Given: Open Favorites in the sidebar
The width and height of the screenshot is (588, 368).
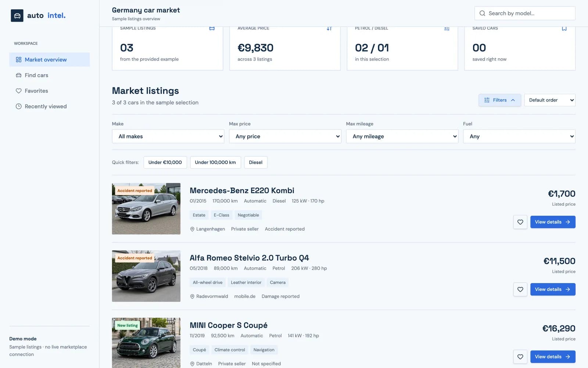Looking at the screenshot, I should click(50, 91).
